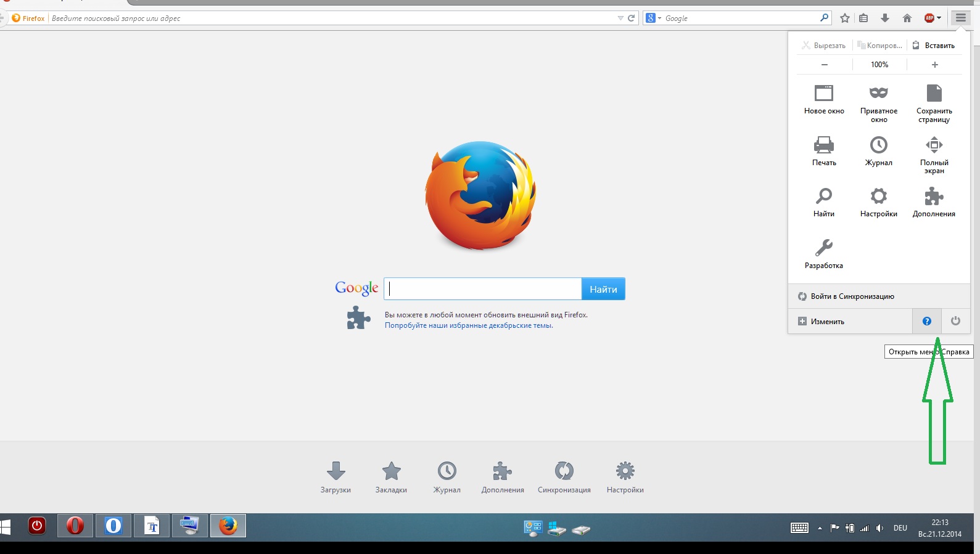The image size is (980, 554).
Task: Open Adblock Plus ABP icon
Action: 929,18
